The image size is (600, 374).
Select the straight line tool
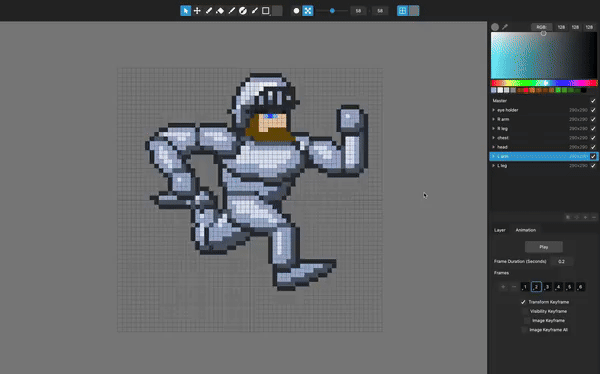pos(232,11)
